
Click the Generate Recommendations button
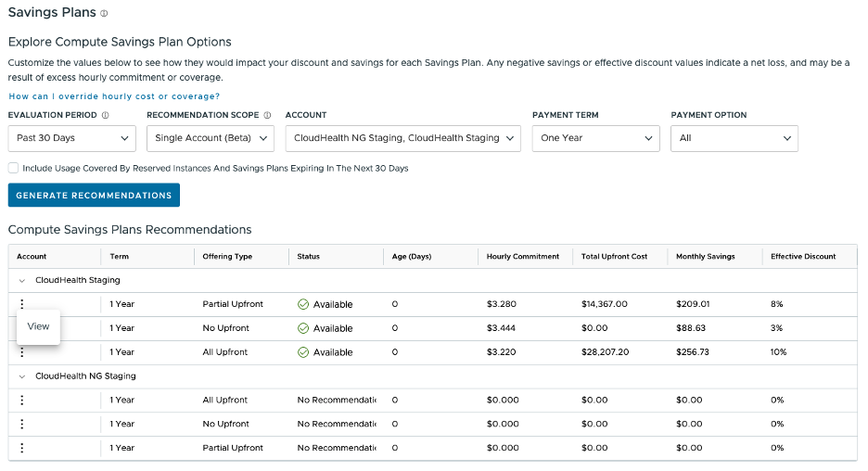(94, 196)
